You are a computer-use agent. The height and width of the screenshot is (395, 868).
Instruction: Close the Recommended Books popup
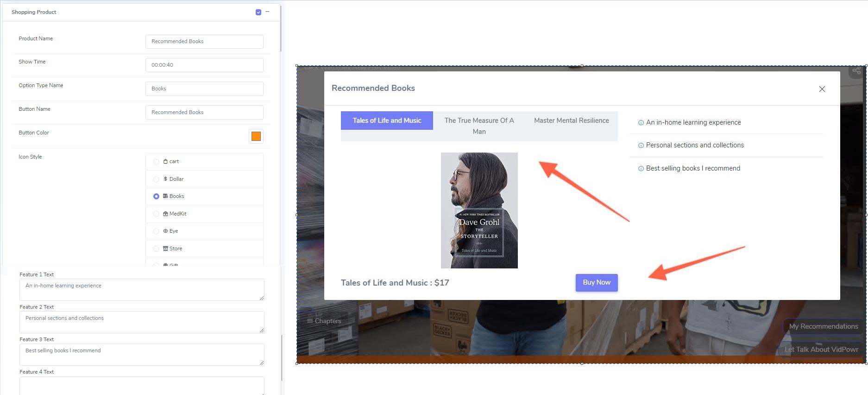click(x=822, y=89)
